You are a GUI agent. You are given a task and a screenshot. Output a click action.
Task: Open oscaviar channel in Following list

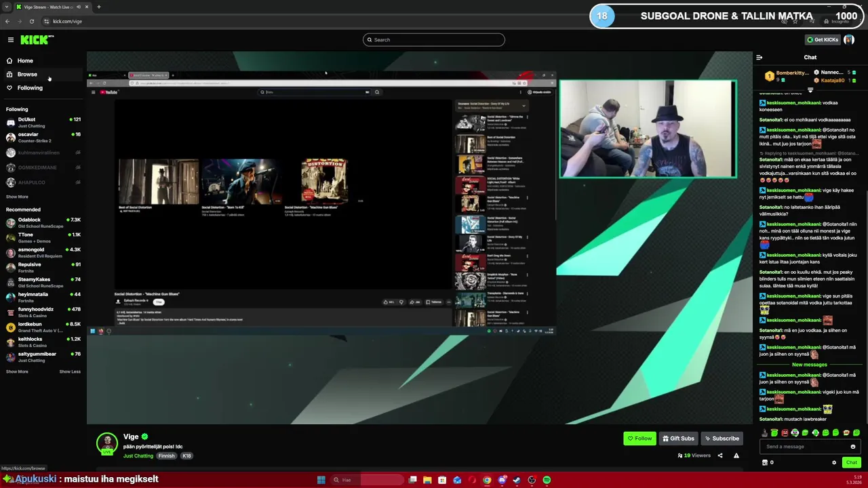[43, 138]
